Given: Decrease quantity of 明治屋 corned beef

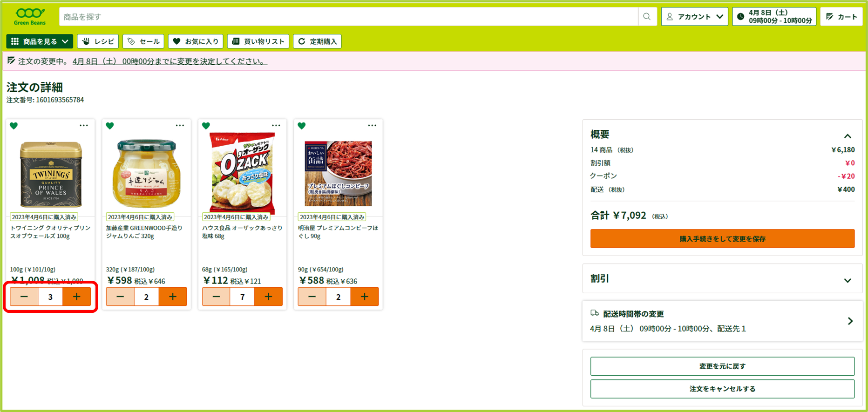Looking at the screenshot, I should [x=312, y=297].
